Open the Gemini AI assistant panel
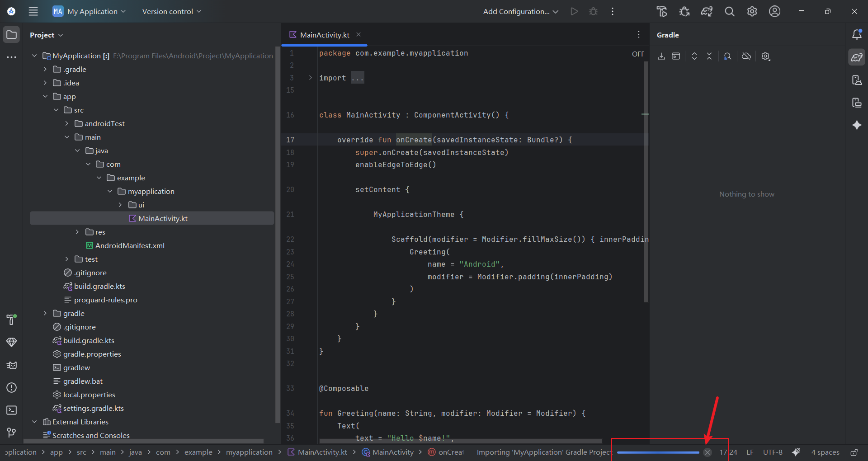The height and width of the screenshot is (461, 868). click(x=857, y=125)
